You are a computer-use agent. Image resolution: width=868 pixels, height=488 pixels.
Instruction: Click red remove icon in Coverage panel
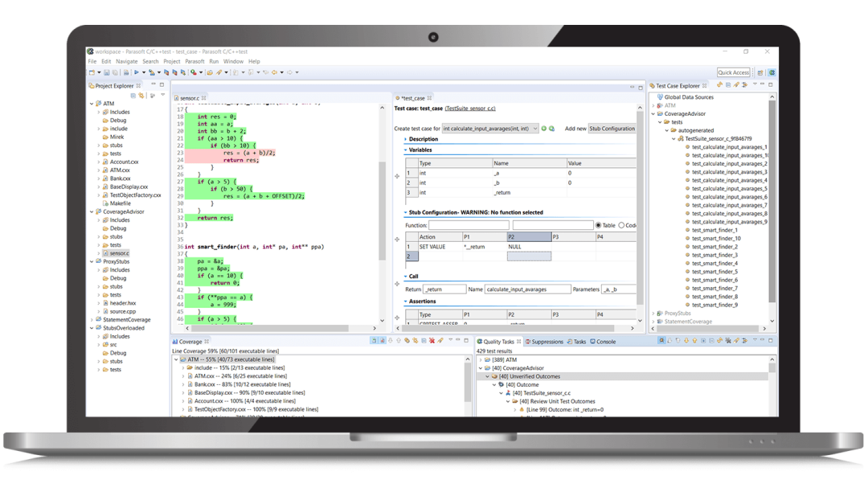(x=432, y=341)
